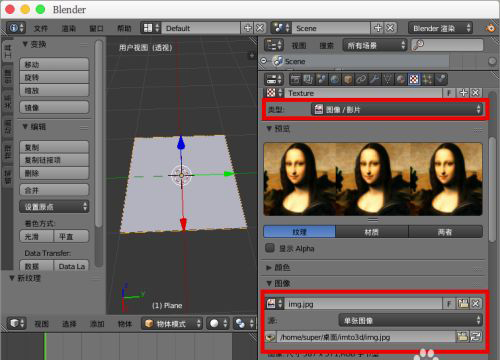This screenshot has height=360, width=500.
Task: Open the 图像 / 影片 texture type dropdown
Action: 397,109
